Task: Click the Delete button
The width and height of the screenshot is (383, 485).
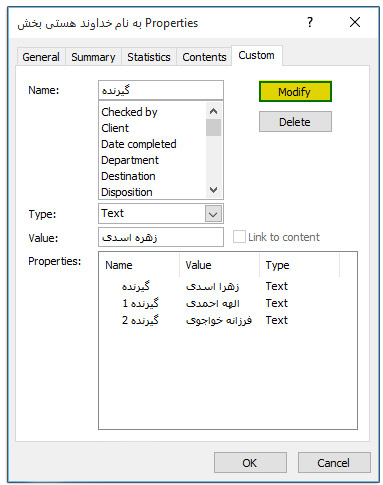Action: (295, 122)
